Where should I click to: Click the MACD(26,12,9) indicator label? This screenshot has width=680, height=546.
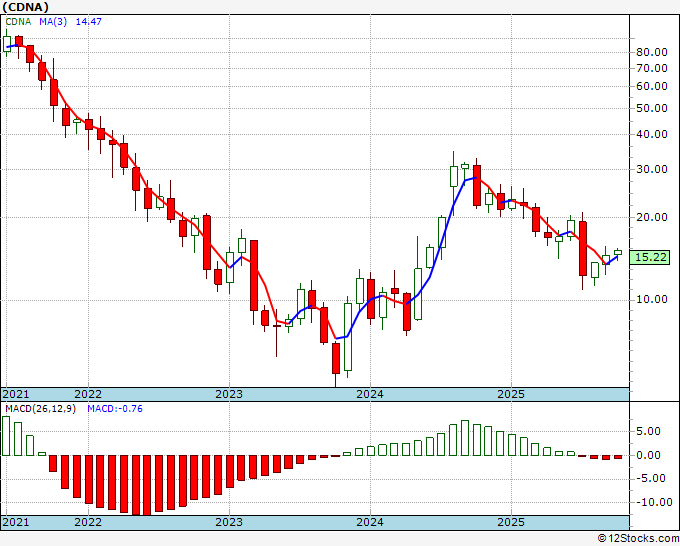click(x=40, y=409)
